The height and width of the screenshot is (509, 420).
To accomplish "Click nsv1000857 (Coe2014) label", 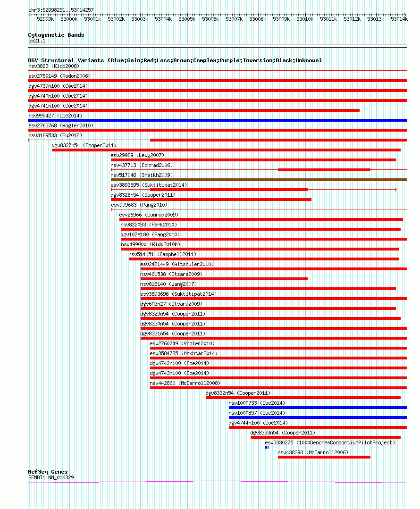I will click(257, 413).
